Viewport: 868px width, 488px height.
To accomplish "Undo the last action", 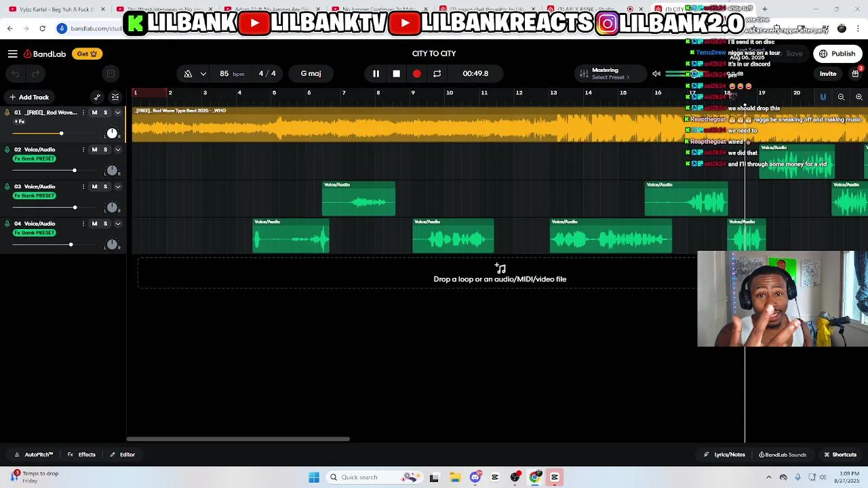I will click(x=16, y=74).
